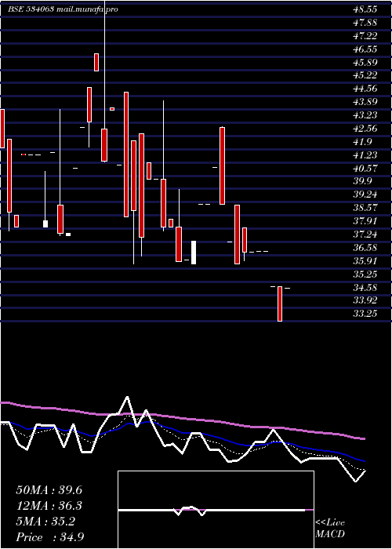
Task: Select the 48.55 top price label
Action: 365,9
